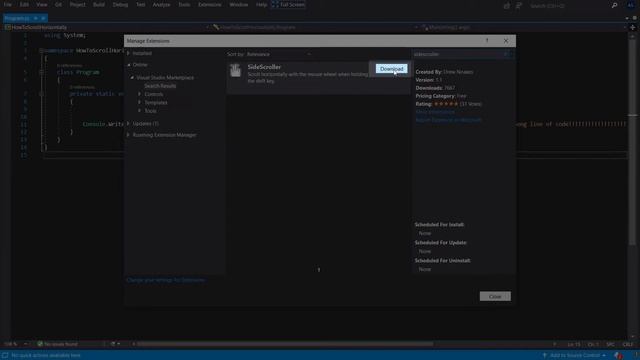
Task: Expand the Tools node in the tree
Action: (x=140, y=111)
